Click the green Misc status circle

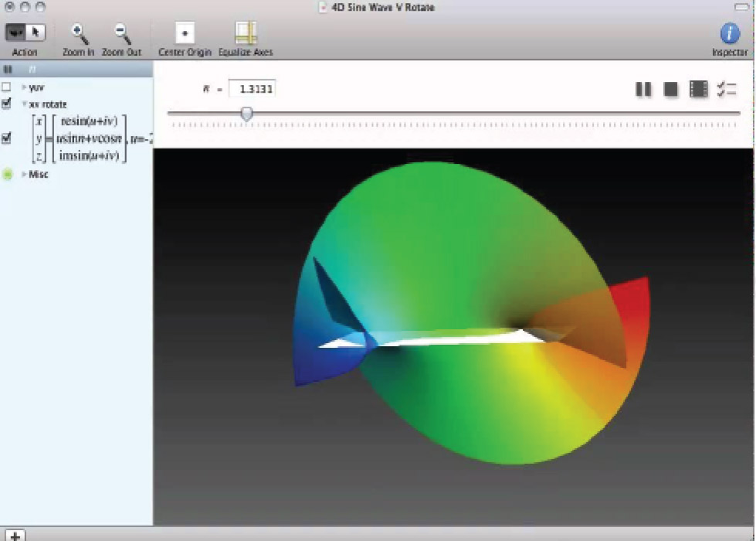point(7,174)
